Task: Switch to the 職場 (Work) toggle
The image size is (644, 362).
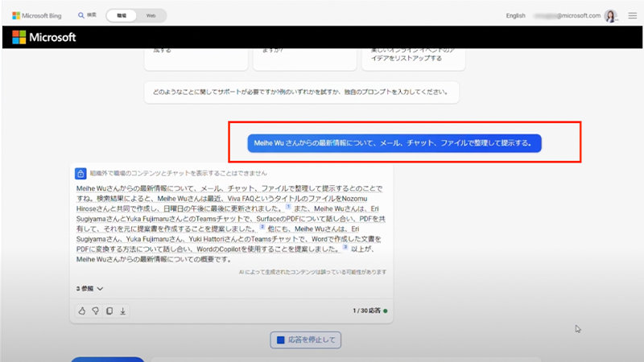Action: [121, 15]
